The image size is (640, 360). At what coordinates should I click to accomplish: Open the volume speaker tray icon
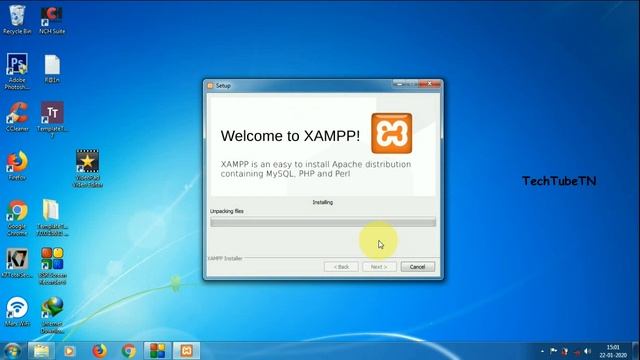pyautogui.click(x=587, y=351)
